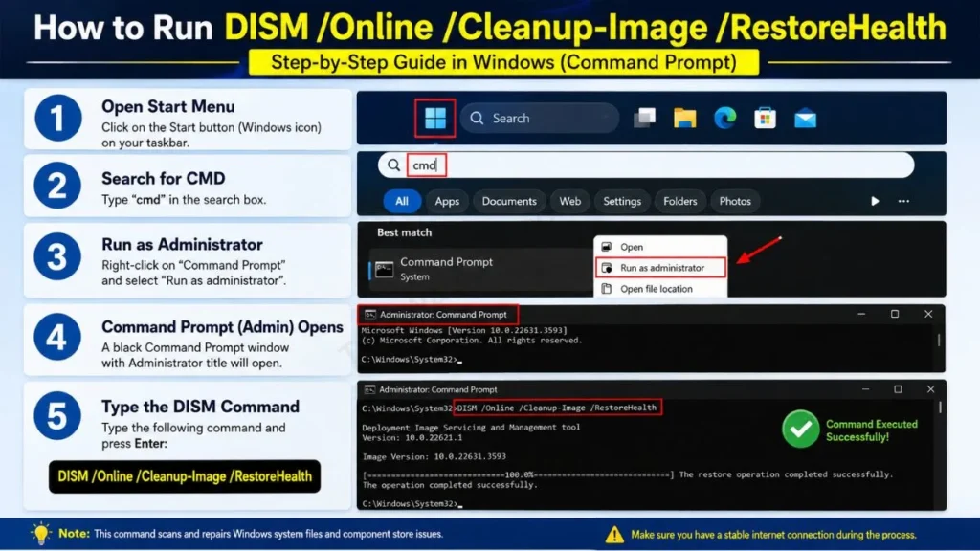Click the Command Prompt app icon in results
The height and width of the screenshot is (551, 980).
(x=385, y=270)
